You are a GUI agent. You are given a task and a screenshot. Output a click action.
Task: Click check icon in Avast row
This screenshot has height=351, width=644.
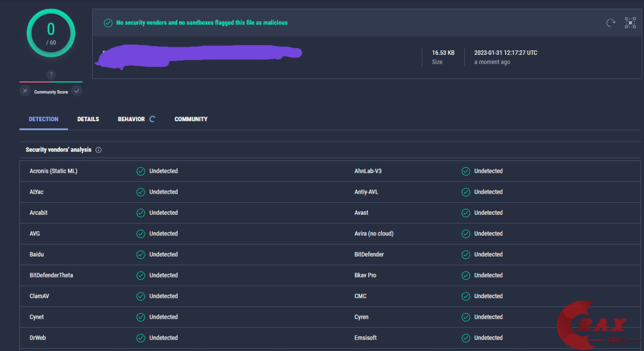pyautogui.click(x=466, y=213)
